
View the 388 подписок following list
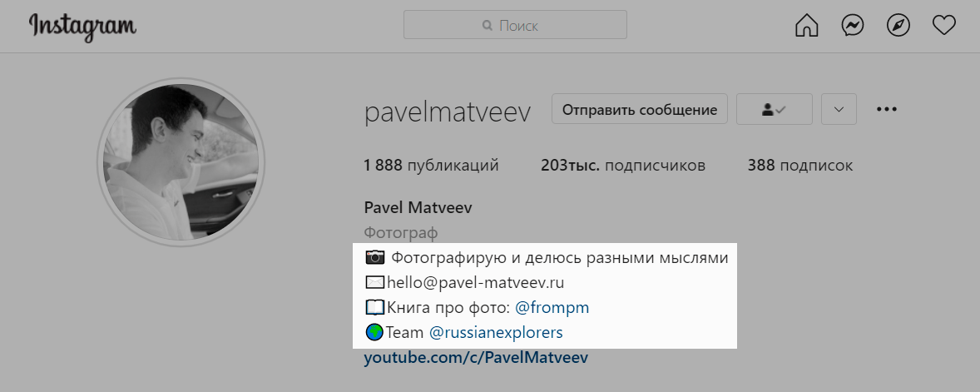[x=800, y=166]
